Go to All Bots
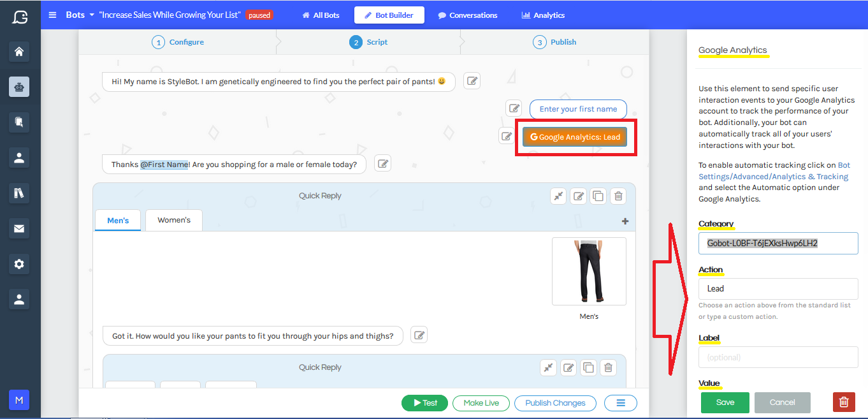868x419 pixels. click(x=321, y=15)
